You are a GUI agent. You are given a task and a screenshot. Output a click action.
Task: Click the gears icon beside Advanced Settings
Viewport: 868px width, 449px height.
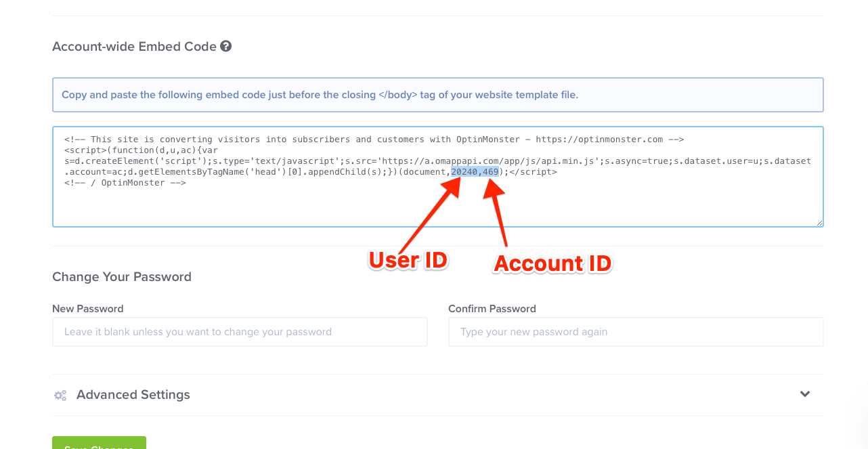pyautogui.click(x=60, y=394)
